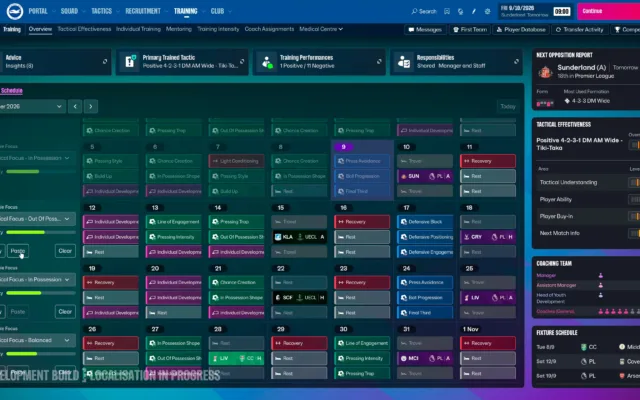Open the Tactical Focus - Balanced dropdown

coord(38,340)
